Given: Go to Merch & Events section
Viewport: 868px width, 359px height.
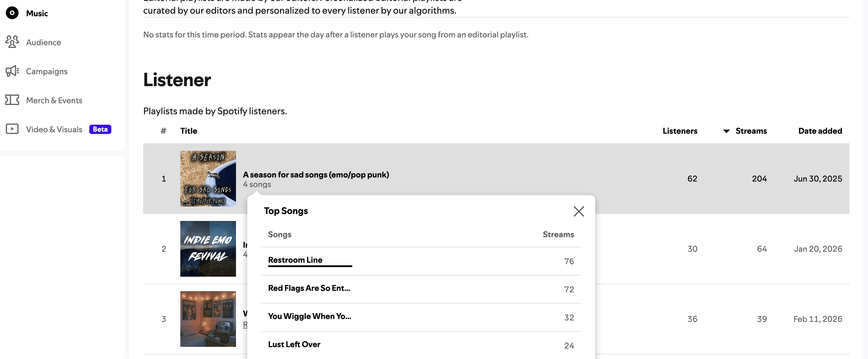Looking at the screenshot, I should pyautogui.click(x=54, y=100).
